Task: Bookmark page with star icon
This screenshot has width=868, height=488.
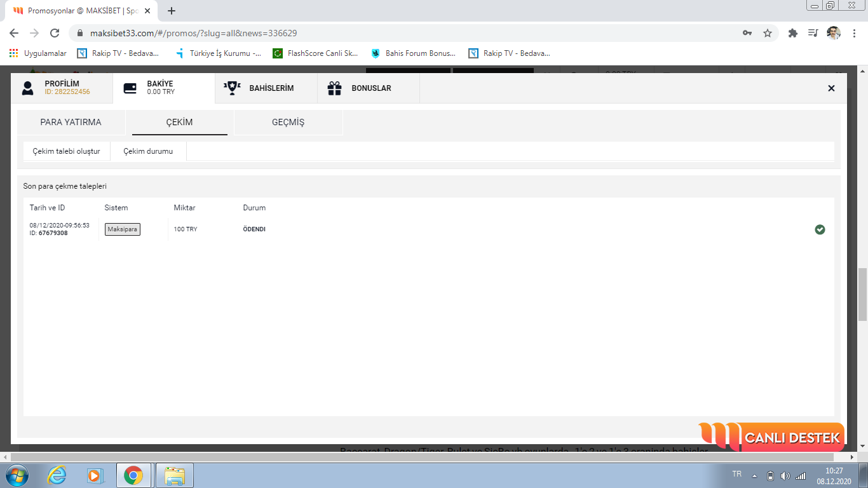Action: [768, 33]
